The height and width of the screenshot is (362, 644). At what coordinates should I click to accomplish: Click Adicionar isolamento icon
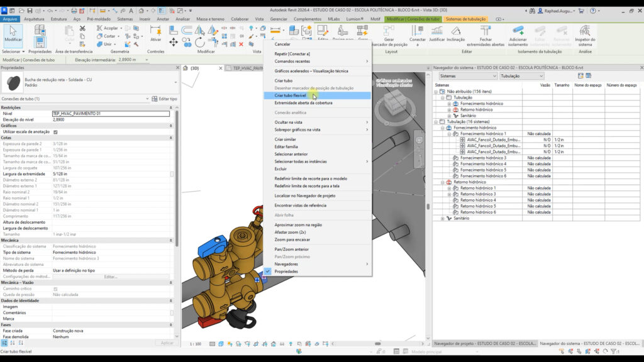point(518,36)
